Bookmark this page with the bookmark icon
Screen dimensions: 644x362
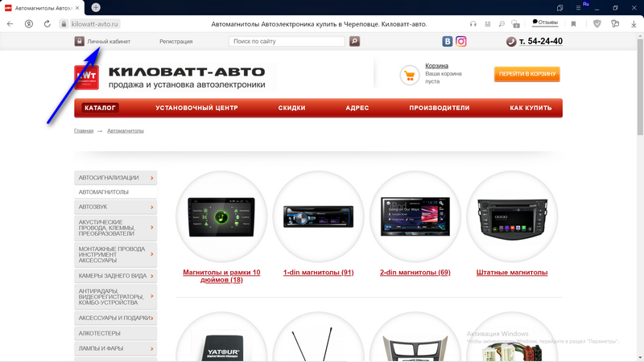(573, 24)
